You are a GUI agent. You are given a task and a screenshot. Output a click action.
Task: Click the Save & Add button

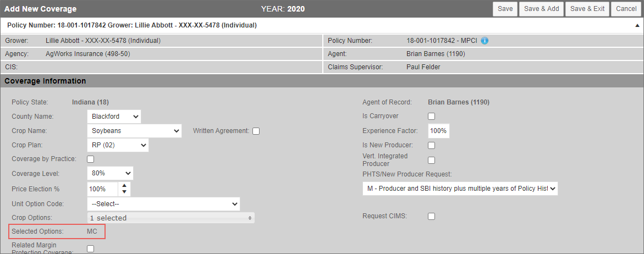[x=541, y=9]
